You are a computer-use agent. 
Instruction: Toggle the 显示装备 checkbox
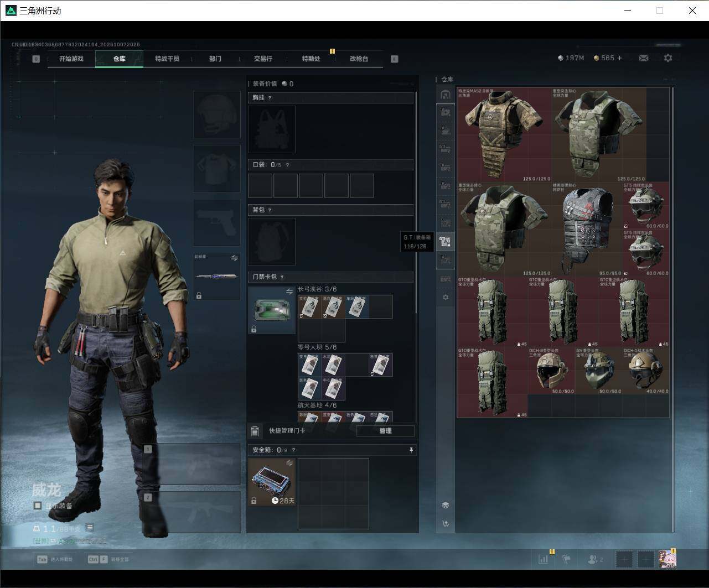point(38,506)
